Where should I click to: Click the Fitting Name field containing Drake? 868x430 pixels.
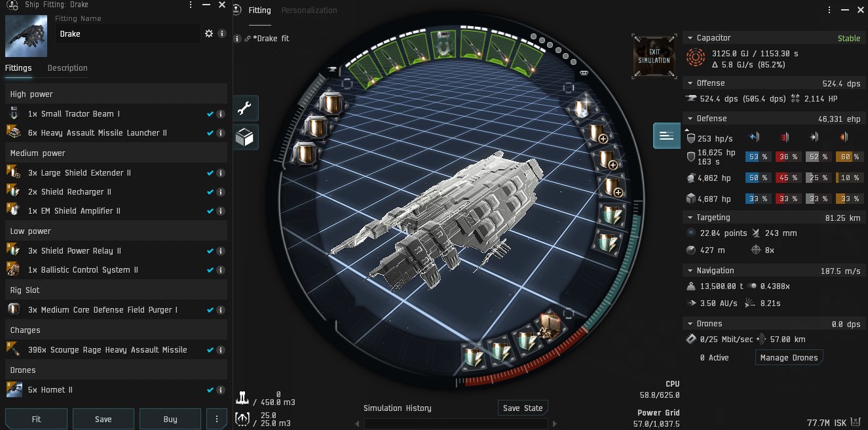128,33
